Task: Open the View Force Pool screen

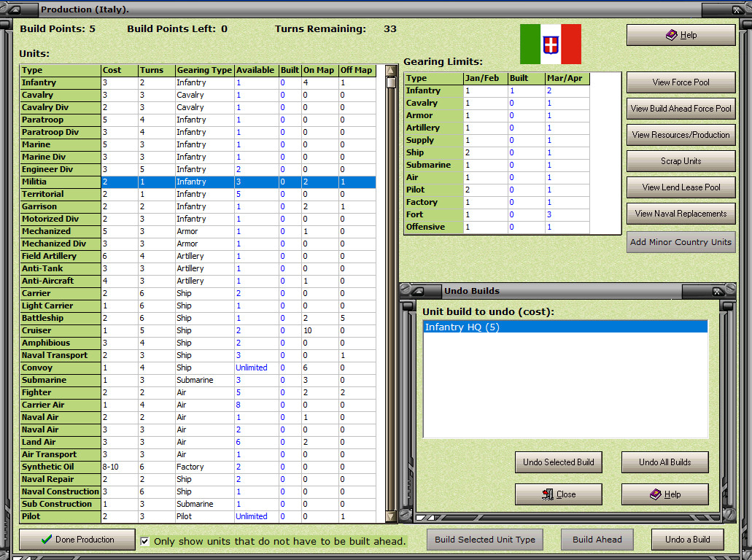Action: (680, 82)
